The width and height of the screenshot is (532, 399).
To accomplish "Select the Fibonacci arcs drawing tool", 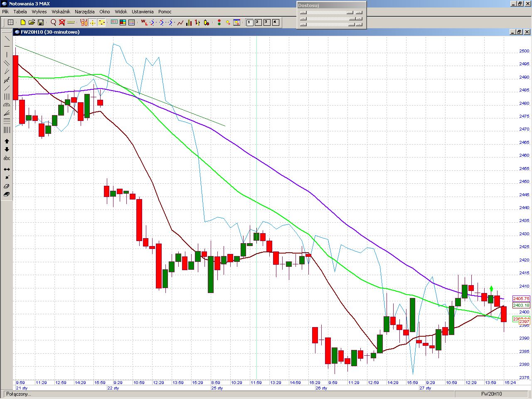I will coord(7,105).
